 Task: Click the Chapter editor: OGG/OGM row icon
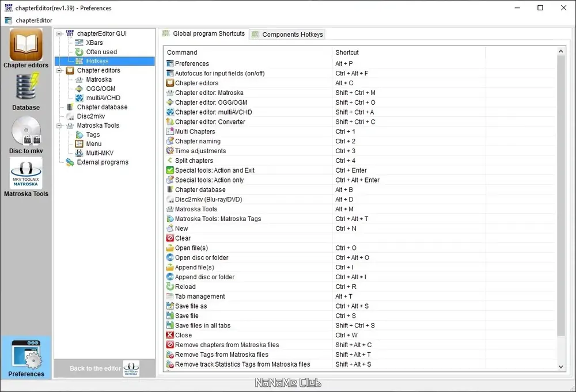tap(170, 102)
